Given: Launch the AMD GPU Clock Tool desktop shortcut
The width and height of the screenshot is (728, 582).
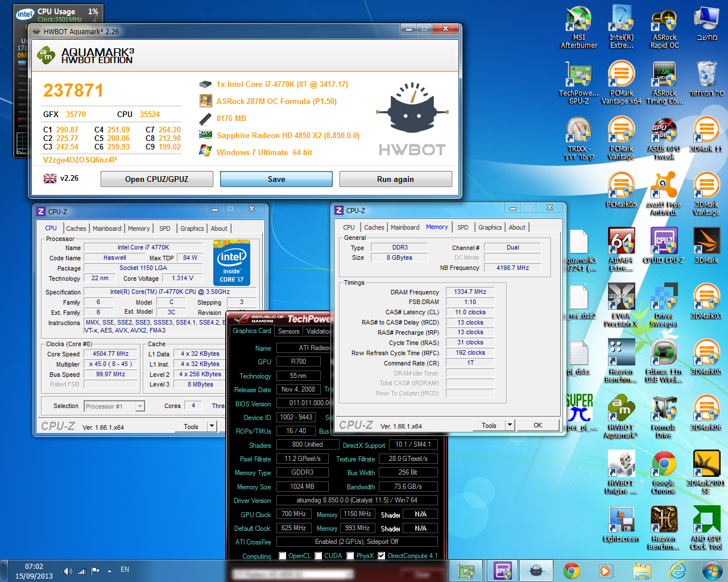Looking at the screenshot, I should click(x=707, y=528).
